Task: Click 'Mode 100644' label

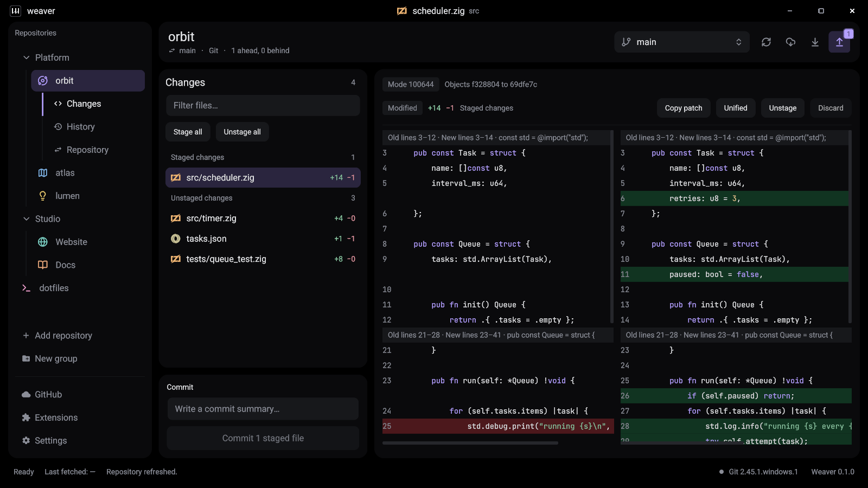Action: (411, 84)
